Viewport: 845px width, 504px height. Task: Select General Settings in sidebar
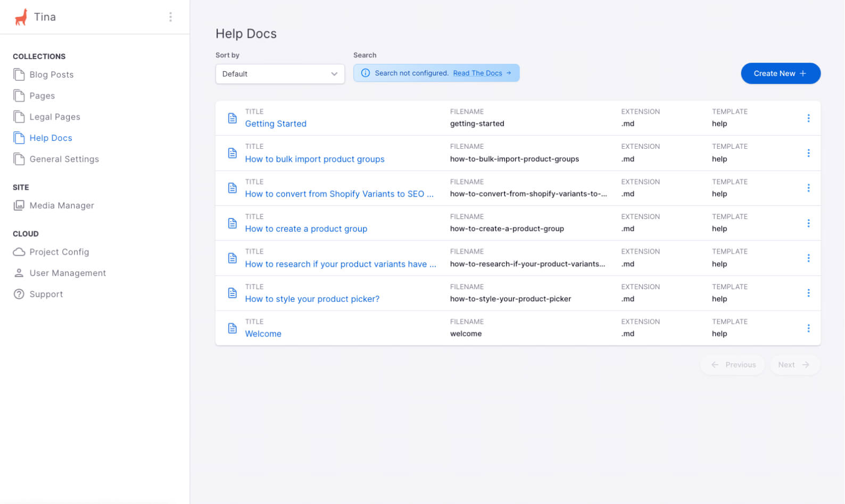(64, 159)
